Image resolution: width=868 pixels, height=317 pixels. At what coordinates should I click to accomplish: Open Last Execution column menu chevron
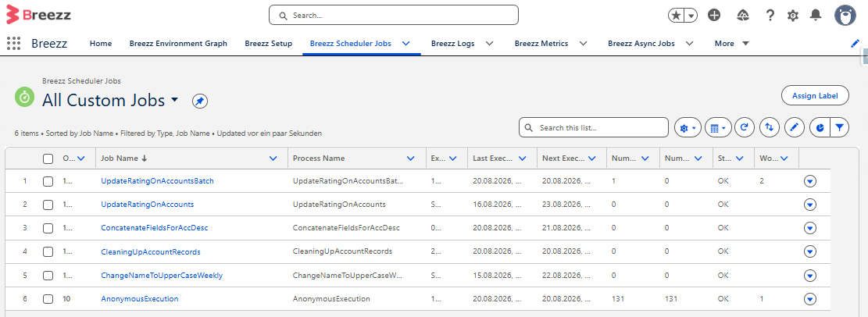pyautogui.click(x=522, y=158)
